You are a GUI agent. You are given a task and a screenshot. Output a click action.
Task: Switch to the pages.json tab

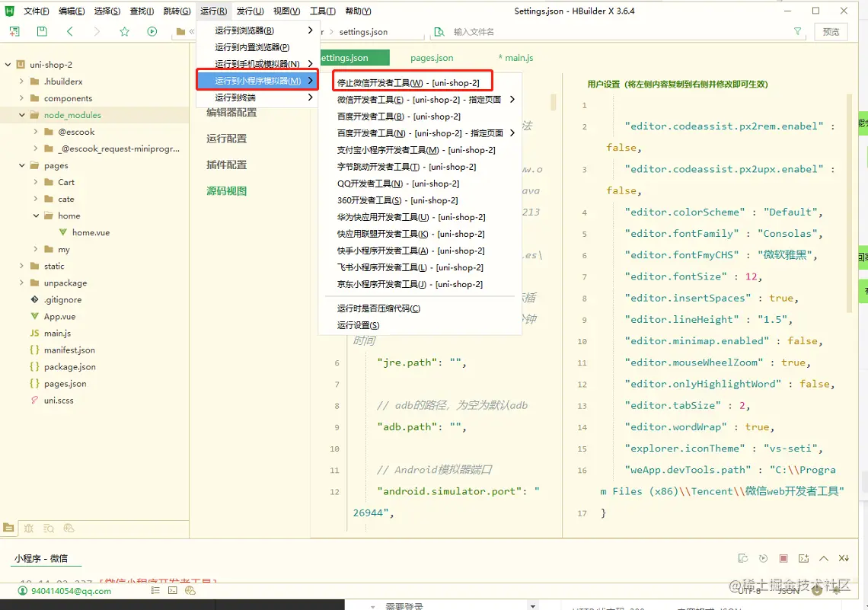tap(432, 58)
